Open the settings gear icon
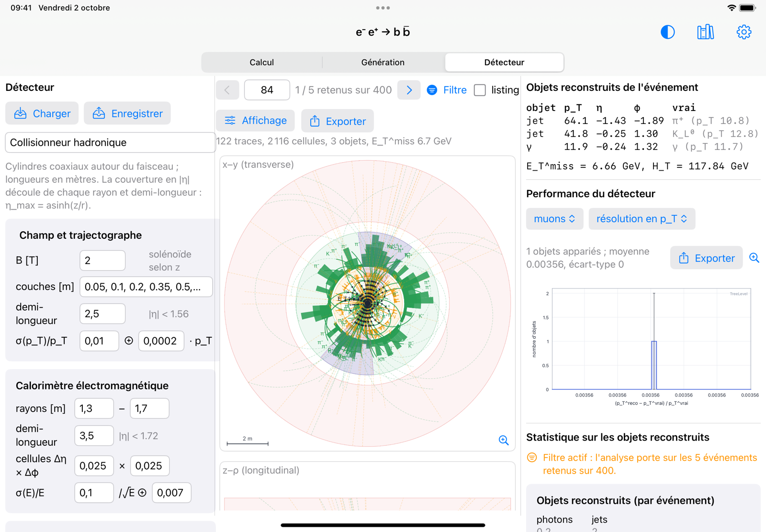 tap(743, 32)
